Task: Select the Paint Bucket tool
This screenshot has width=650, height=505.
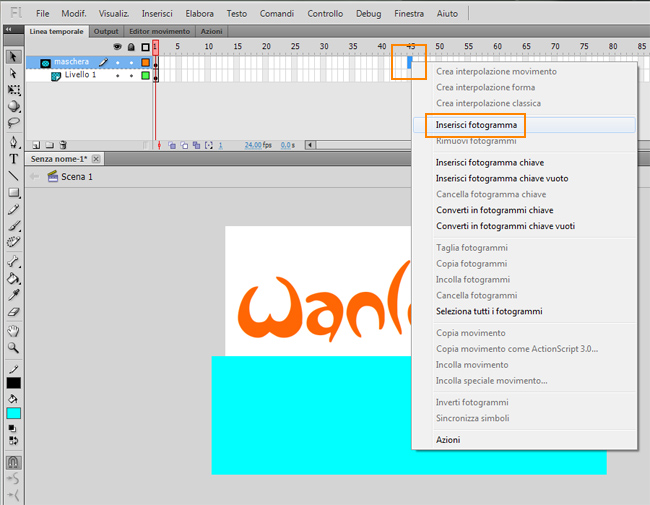Action: 13,278
